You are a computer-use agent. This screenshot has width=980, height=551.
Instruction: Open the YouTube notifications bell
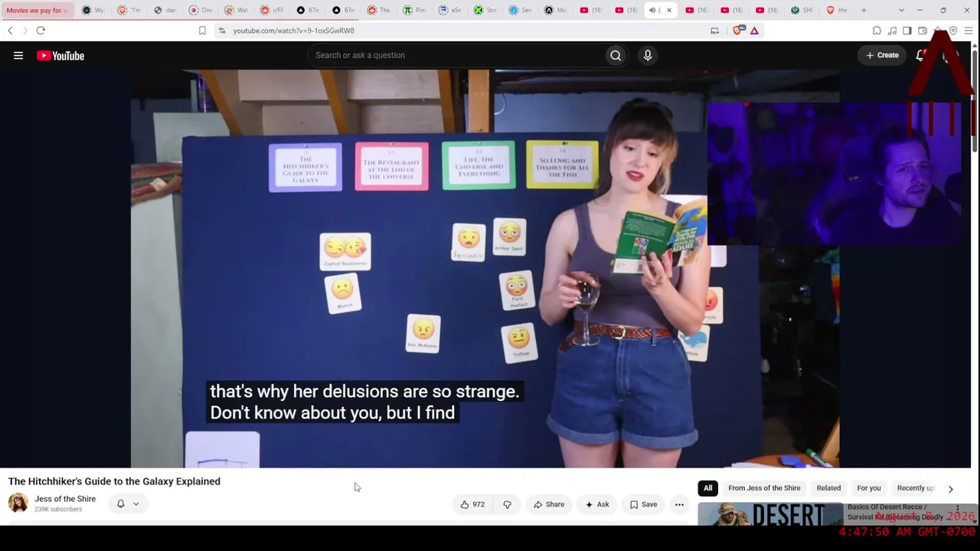[x=921, y=55]
